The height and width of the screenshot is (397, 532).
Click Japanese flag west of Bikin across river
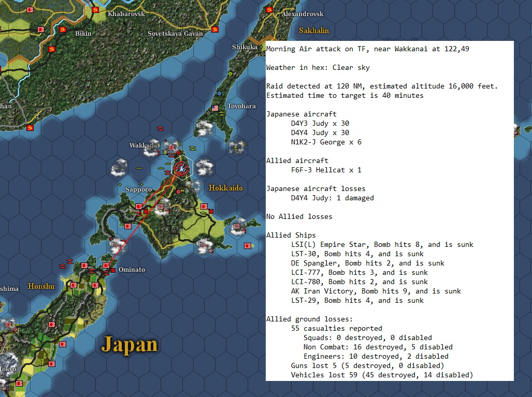coord(41,30)
